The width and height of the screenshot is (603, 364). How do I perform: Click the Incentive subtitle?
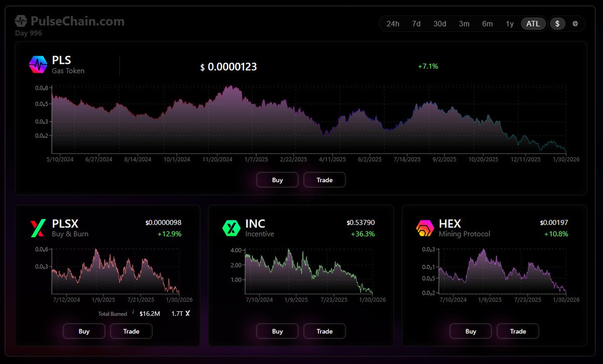[x=260, y=234]
